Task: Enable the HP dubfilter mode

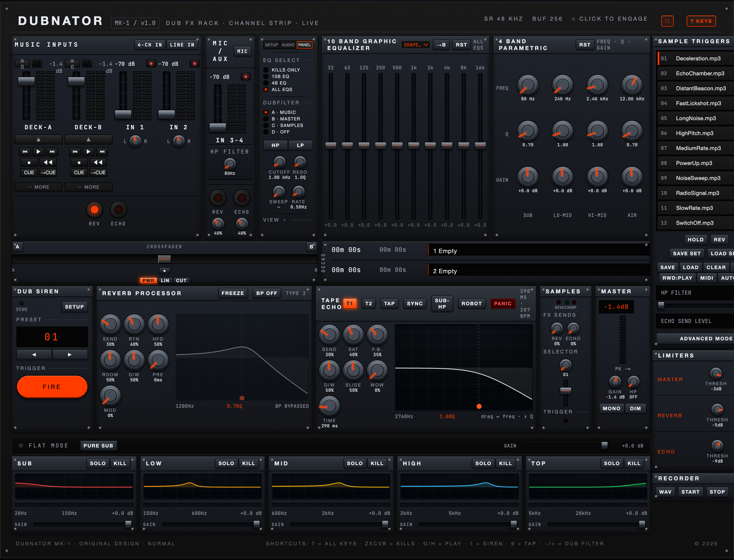Action: (275, 145)
